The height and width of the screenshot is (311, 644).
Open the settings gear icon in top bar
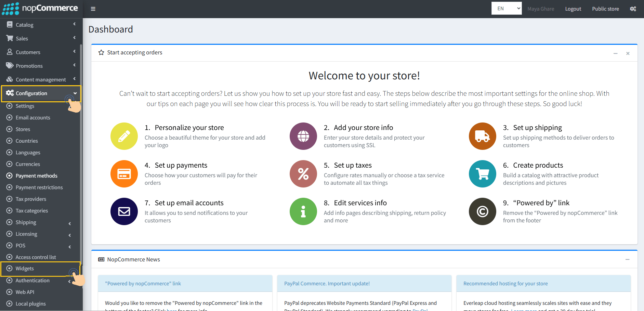click(633, 9)
